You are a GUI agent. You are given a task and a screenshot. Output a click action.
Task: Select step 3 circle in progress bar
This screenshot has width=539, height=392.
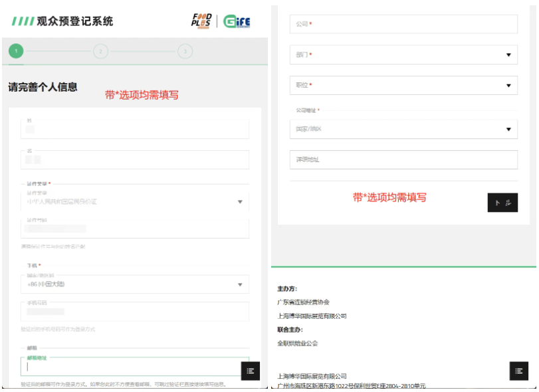185,51
